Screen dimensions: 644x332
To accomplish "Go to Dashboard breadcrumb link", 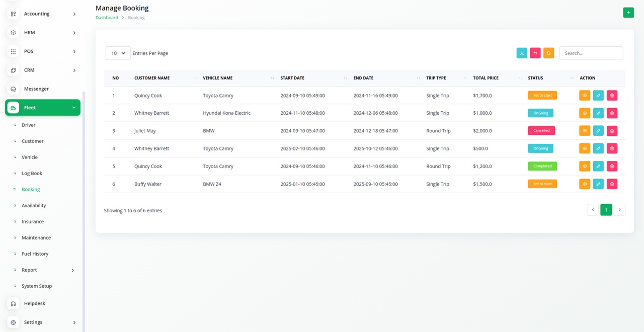I will pos(107,18).
